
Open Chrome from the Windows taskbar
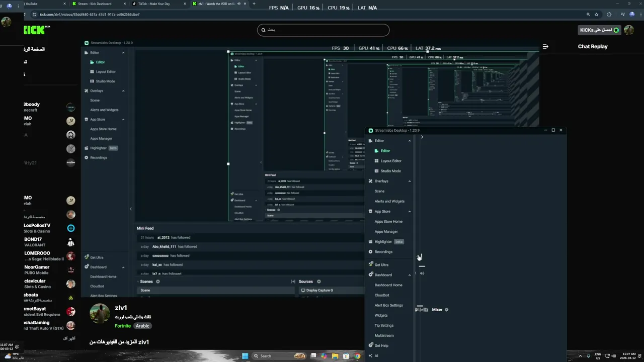pos(357,356)
